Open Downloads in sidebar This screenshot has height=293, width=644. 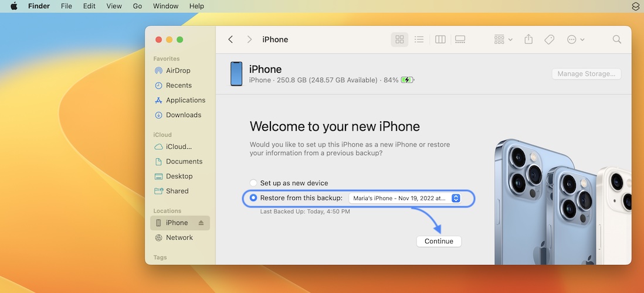point(184,115)
